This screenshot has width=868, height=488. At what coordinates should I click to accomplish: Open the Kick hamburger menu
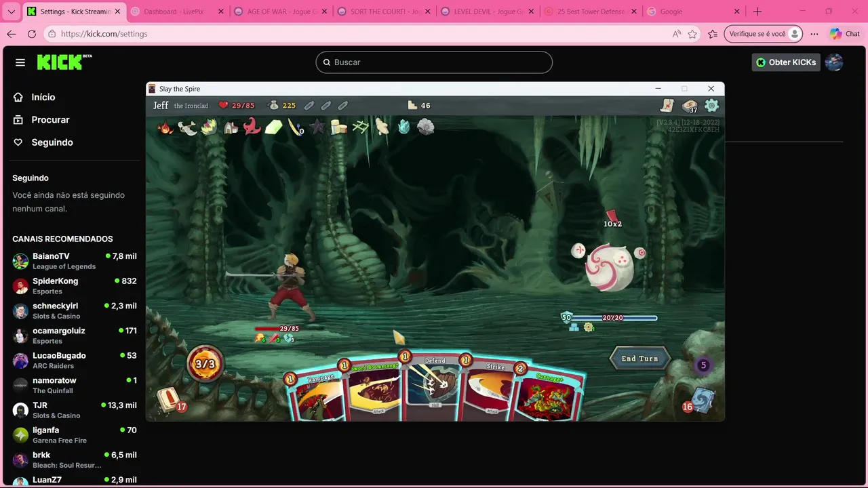click(20, 62)
